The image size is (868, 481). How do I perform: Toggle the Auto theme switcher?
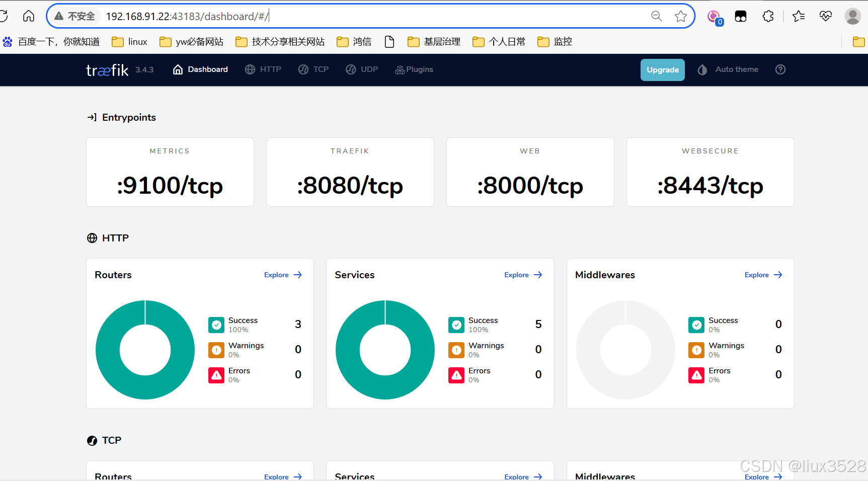point(728,69)
